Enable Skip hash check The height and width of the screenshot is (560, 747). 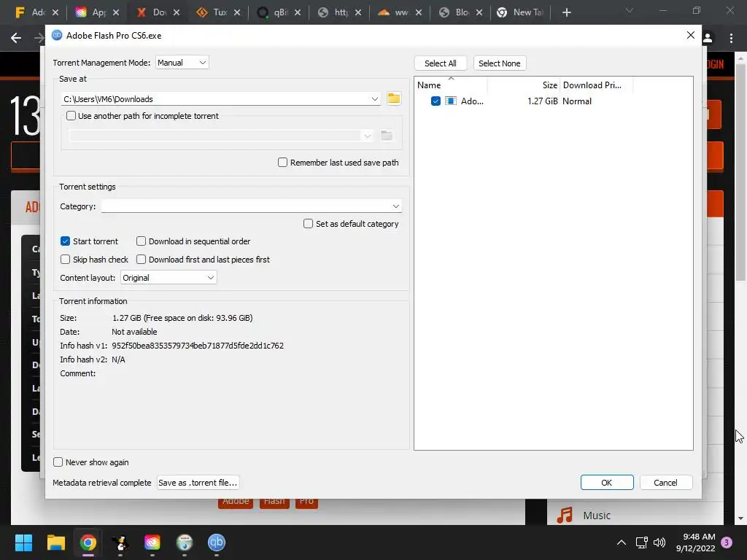(x=65, y=260)
